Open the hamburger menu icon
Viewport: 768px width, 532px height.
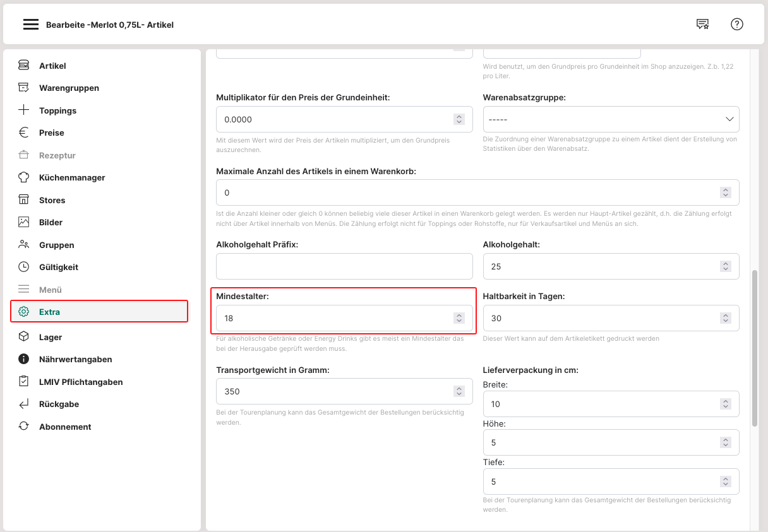click(31, 25)
